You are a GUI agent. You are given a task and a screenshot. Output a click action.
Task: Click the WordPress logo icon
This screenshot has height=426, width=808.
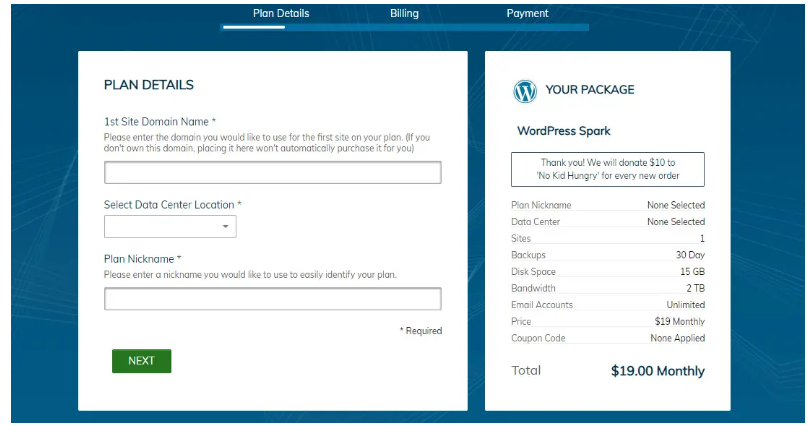(525, 91)
